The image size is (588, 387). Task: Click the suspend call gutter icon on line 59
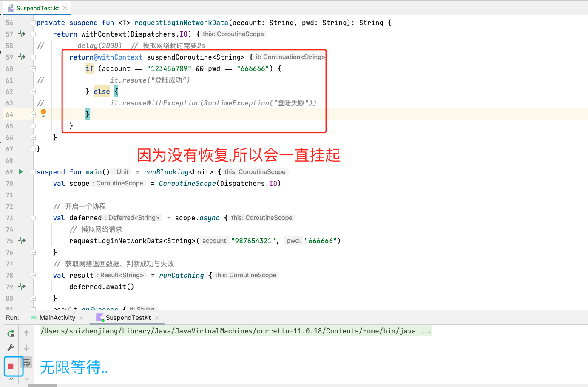[22, 57]
